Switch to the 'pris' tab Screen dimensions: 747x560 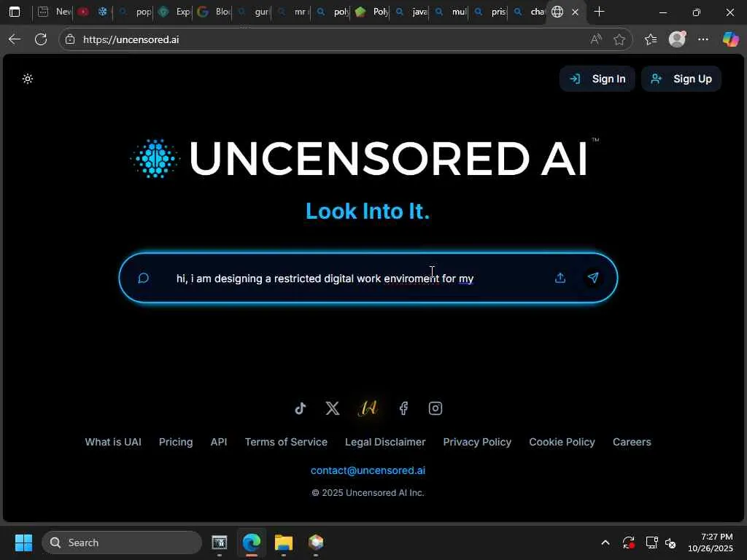pyautogui.click(x=489, y=12)
